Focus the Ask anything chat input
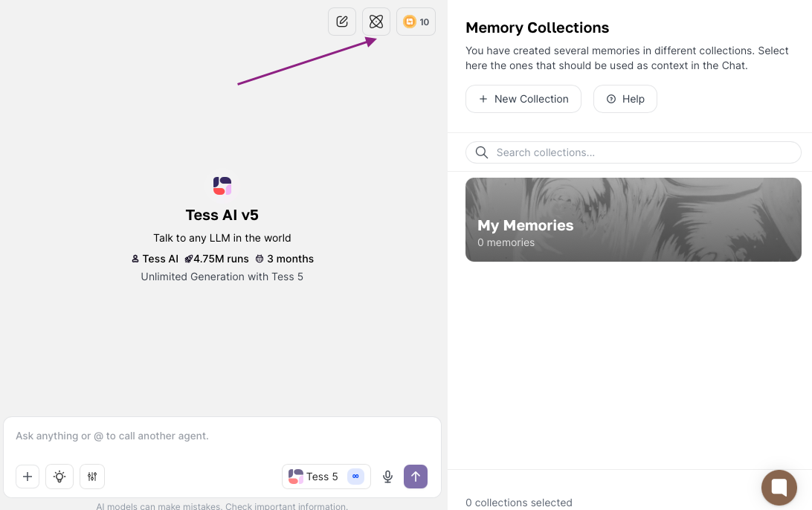Viewport: 812px width, 510px height. (222, 436)
